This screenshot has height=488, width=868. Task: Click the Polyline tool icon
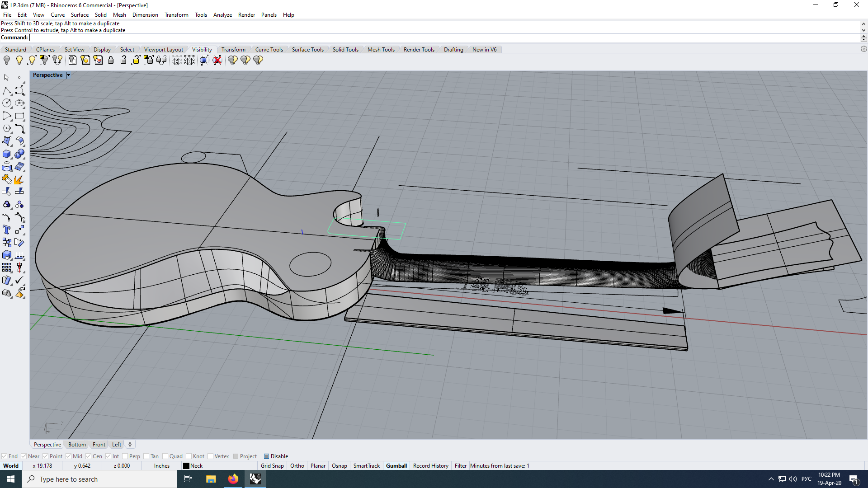7,91
